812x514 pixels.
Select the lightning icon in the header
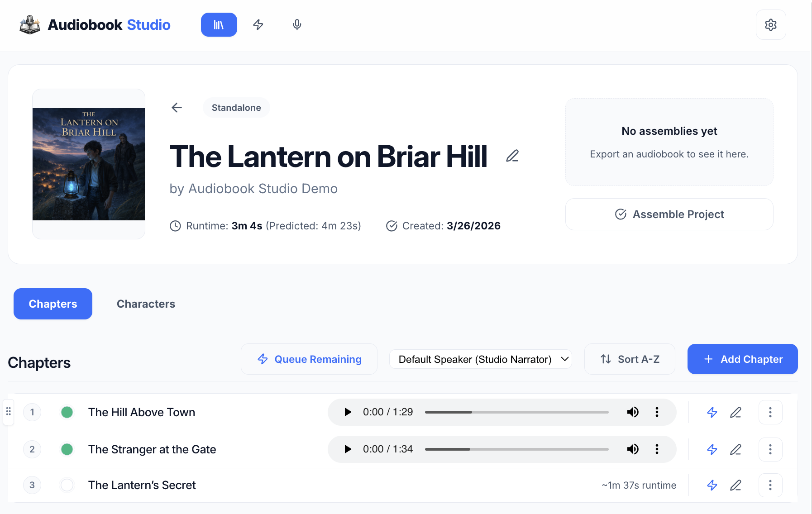(x=258, y=25)
